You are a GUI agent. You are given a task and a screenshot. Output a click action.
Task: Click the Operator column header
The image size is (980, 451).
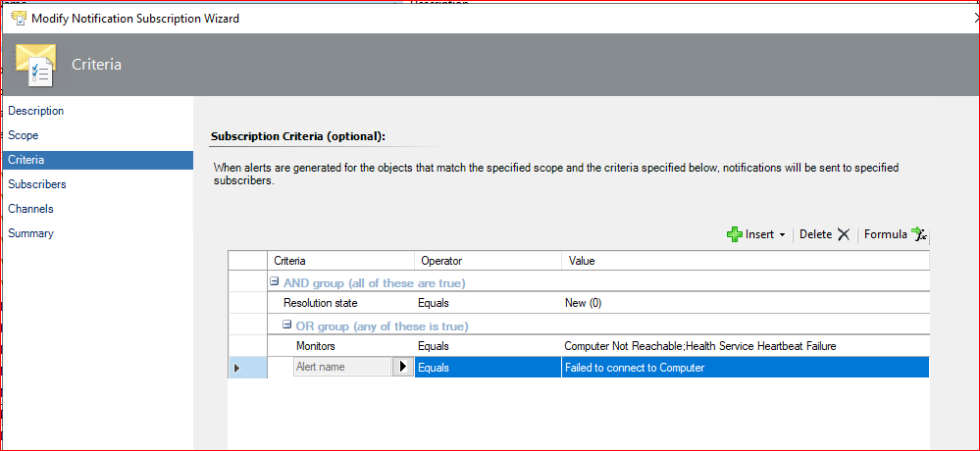click(x=489, y=261)
